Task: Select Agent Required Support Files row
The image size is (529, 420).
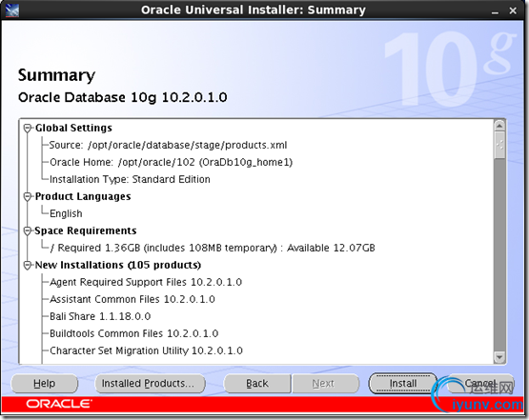Action: pos(146,282)
